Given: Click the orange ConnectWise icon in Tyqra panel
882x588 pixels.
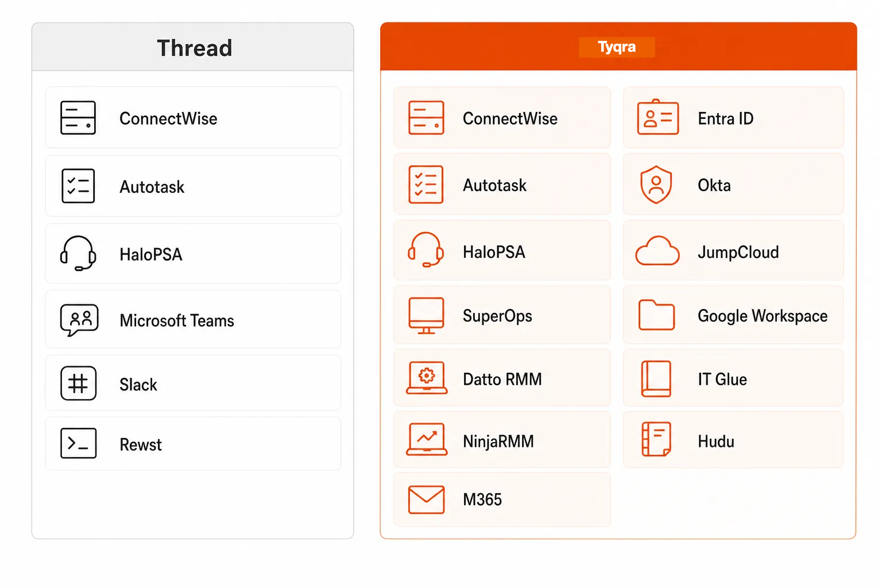Looking at the screenshot, I should pyautogui.click(x=426, y=118).
